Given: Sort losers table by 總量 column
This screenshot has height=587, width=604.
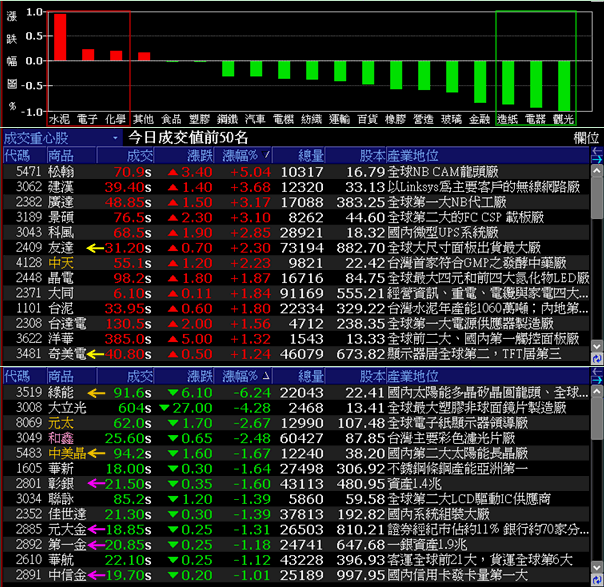Looking at the screenshot, I should pyautogui.click(x=299, y=376).
